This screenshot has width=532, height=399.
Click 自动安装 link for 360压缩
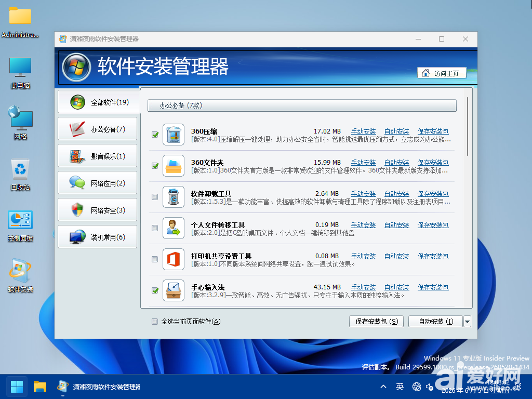pyautogui.click(x=396, y=131)
